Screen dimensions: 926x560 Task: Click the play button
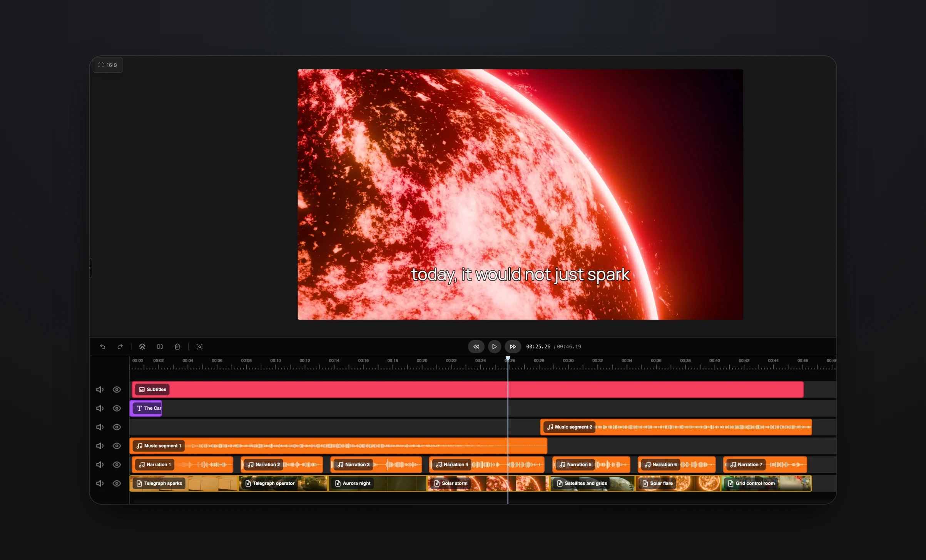tap(495, 347)
